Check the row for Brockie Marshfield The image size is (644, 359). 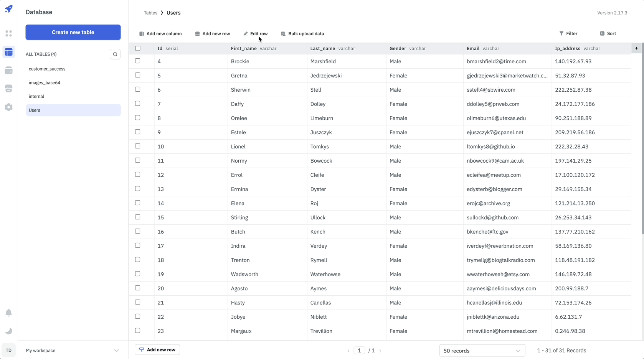pos(138,61)
